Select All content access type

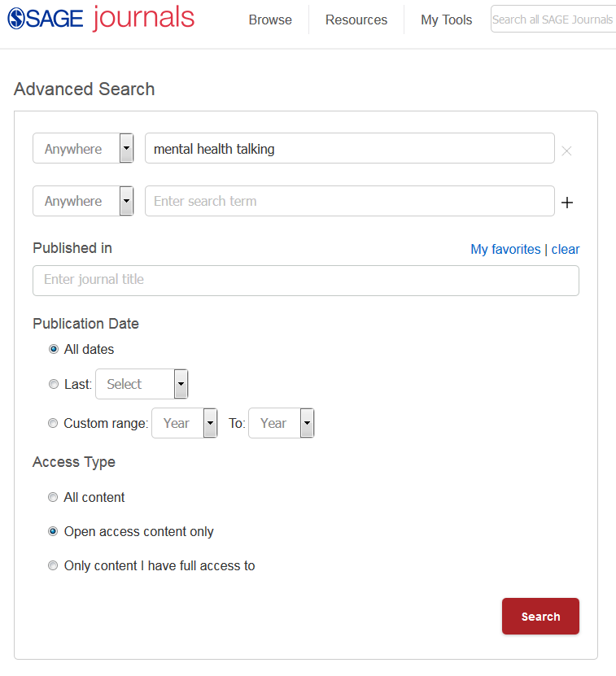[x=54, y=497]
